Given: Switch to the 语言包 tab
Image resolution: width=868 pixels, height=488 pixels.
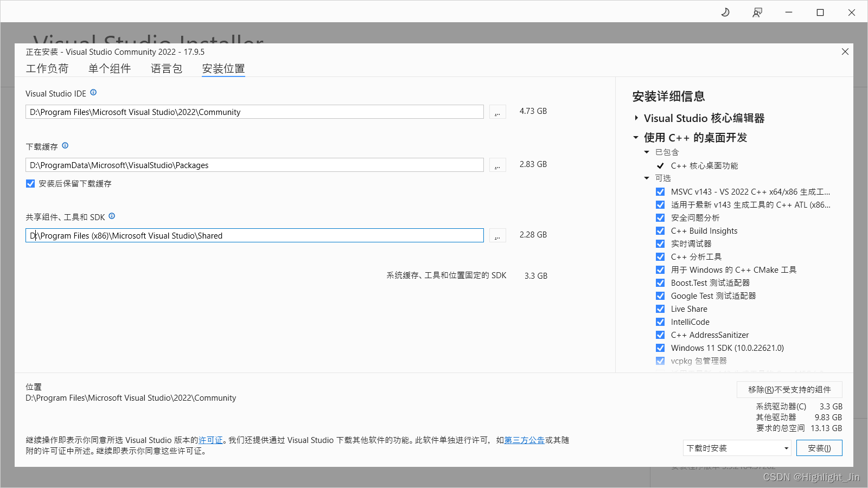Looking at the screenshot, I should pos(167,69).
